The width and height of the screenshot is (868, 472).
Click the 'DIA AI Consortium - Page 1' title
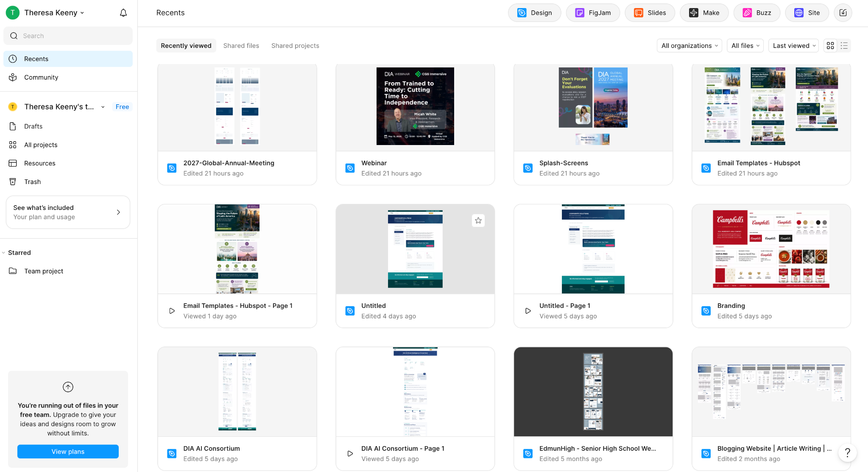click(403, 448)
